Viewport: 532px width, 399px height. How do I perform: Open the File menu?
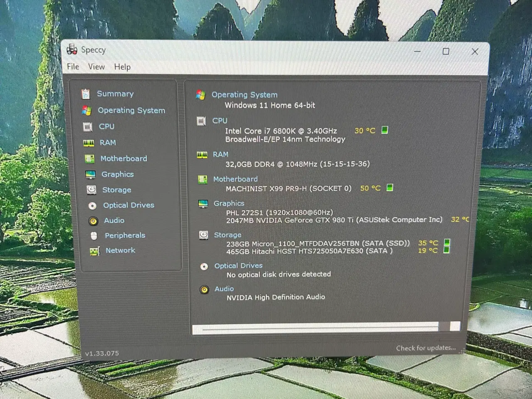73,66
